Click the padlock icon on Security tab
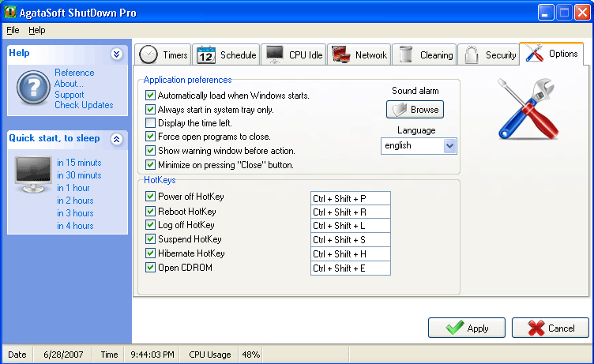Screen dimensions: 594x364 pyautogui.click(x=472, y=54)
